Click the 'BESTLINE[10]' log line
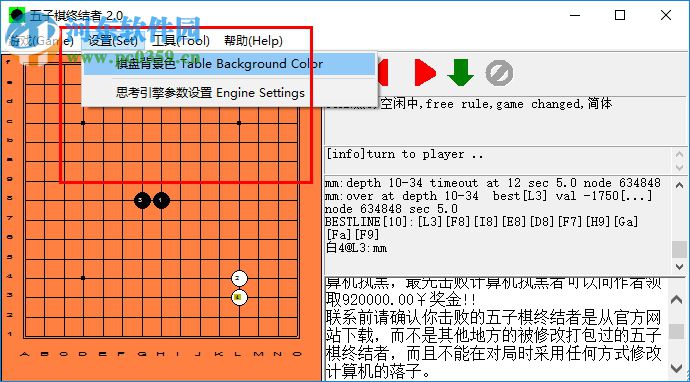The image size is (690, 382). (x=481, y=222)
